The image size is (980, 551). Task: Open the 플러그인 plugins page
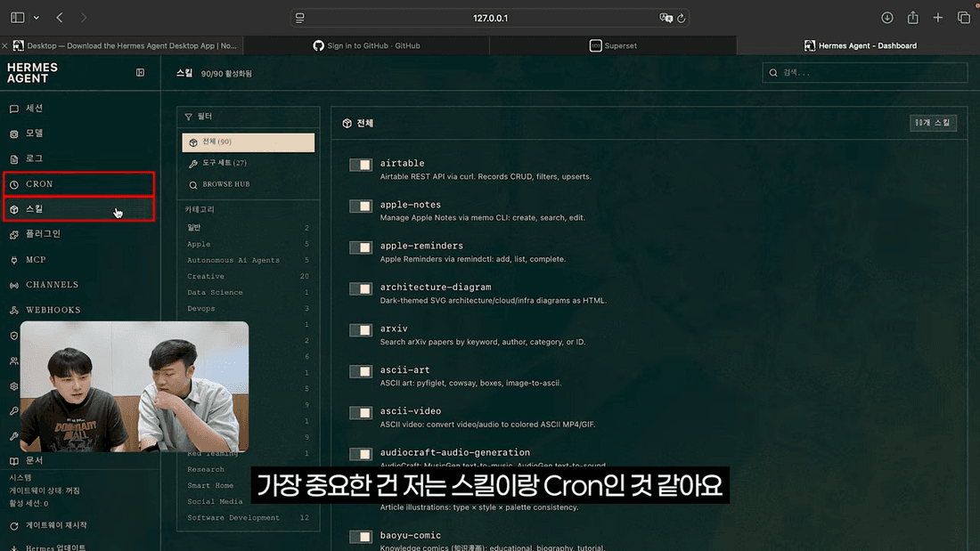pyautogui.click(x=43, y=233)
